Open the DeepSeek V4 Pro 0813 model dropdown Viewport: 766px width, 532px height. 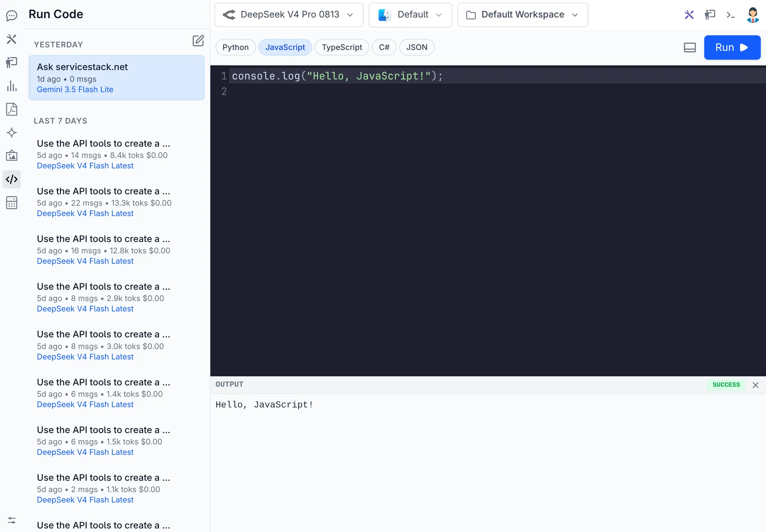tap(289, 15)
